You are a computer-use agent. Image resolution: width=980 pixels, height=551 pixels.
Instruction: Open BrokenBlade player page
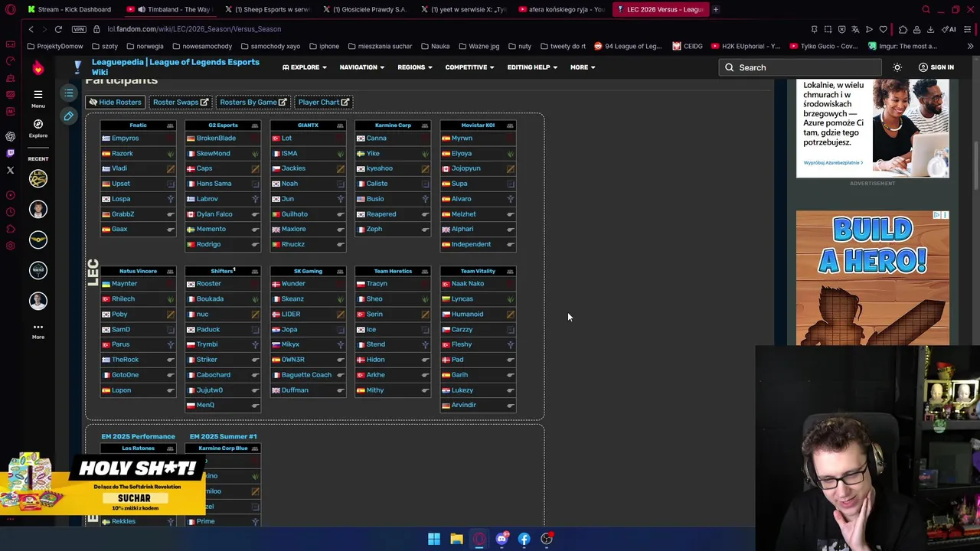point(216,138)
